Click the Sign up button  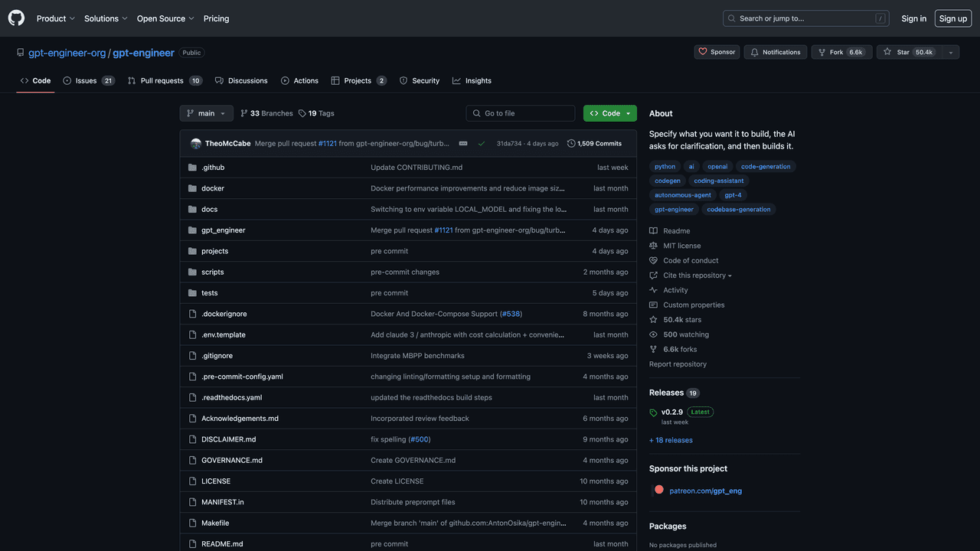tap(953, 18)
